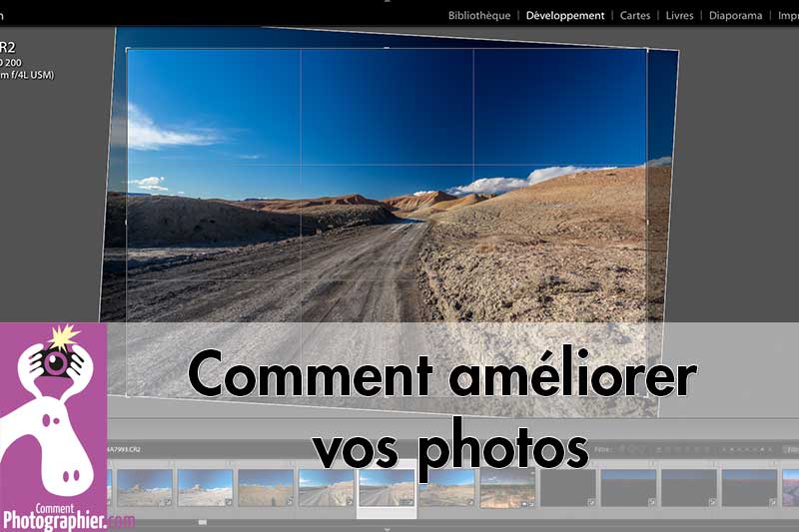
Task: Click the highlighted selected filmstrip thumbnail
Action: click(x=387, y=488)
